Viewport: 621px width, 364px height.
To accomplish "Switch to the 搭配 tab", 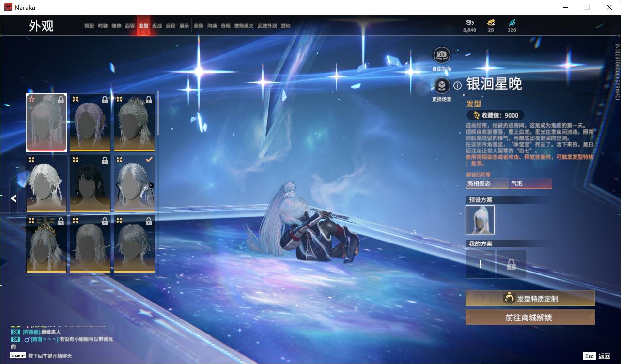I will 89,26.
